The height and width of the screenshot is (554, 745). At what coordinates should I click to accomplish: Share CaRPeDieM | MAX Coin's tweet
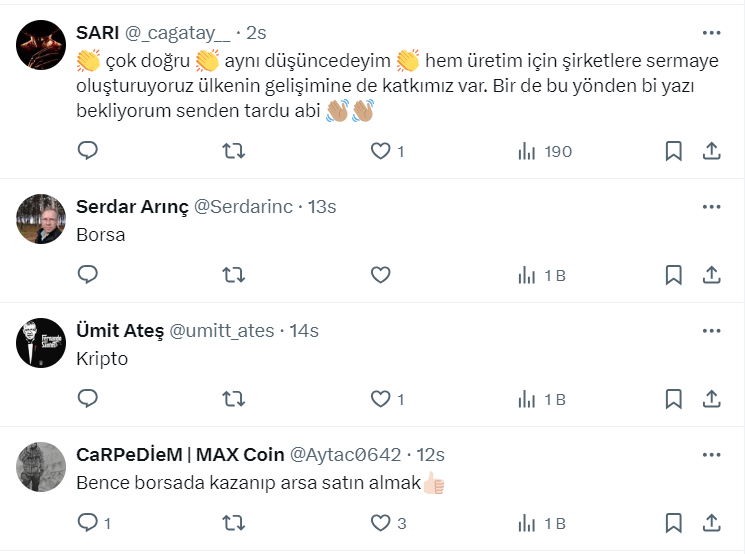point(712,523)
